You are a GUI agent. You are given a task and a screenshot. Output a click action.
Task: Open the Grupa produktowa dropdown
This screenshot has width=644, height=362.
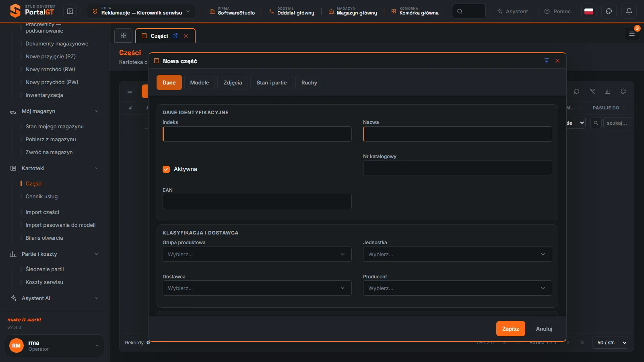click(257, 254)
